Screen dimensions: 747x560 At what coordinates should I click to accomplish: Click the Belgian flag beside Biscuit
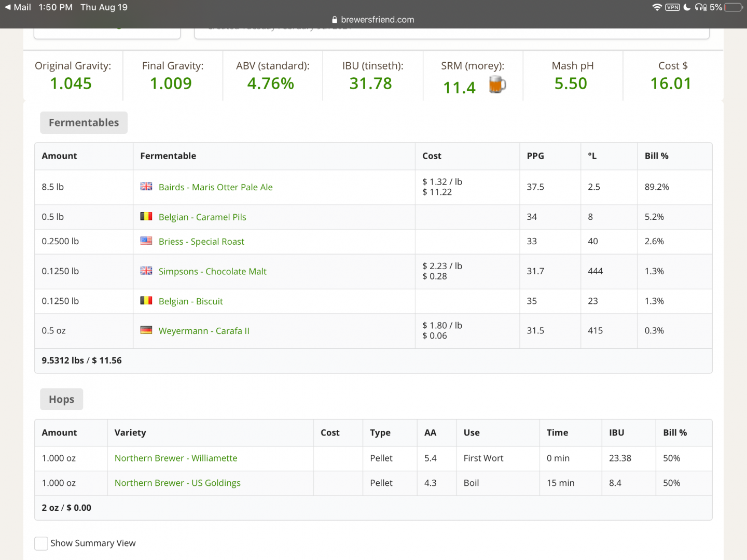[146, 301]
